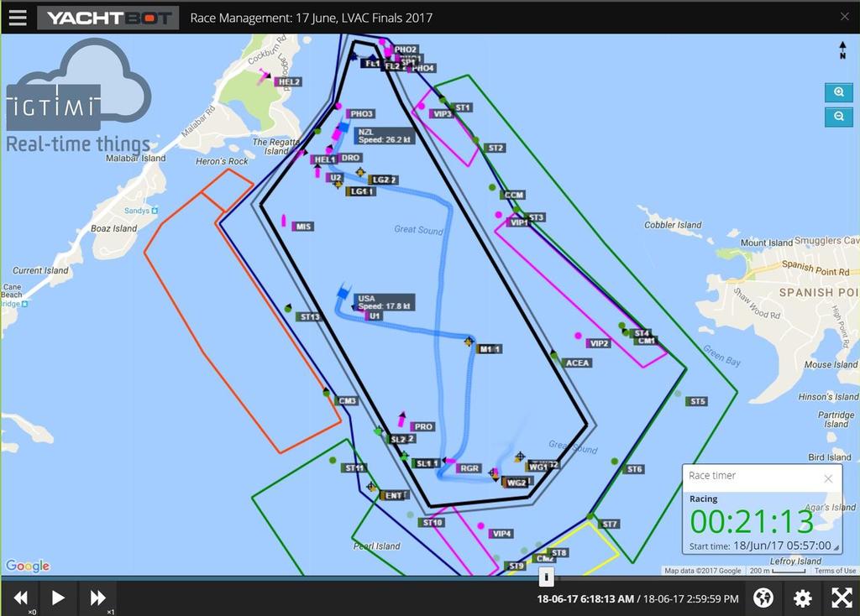Click the Google logo on map
This screenshot has width=860, height=616.
(28, 566)
